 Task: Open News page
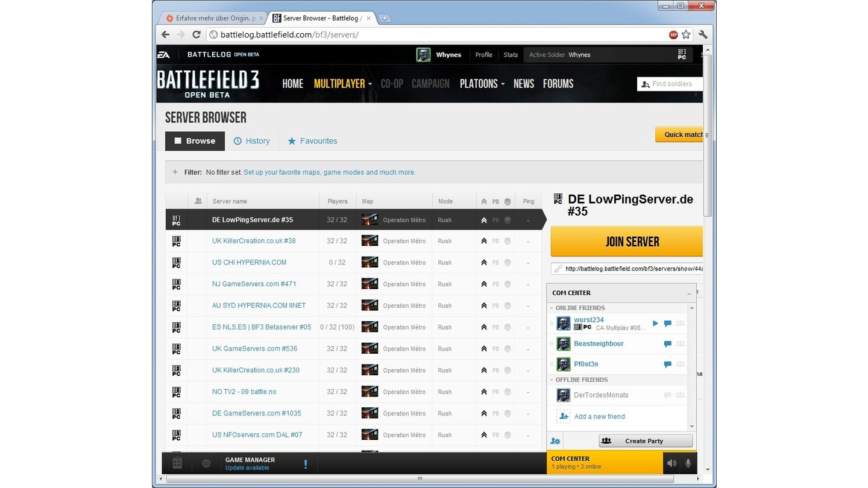point(524,84)
